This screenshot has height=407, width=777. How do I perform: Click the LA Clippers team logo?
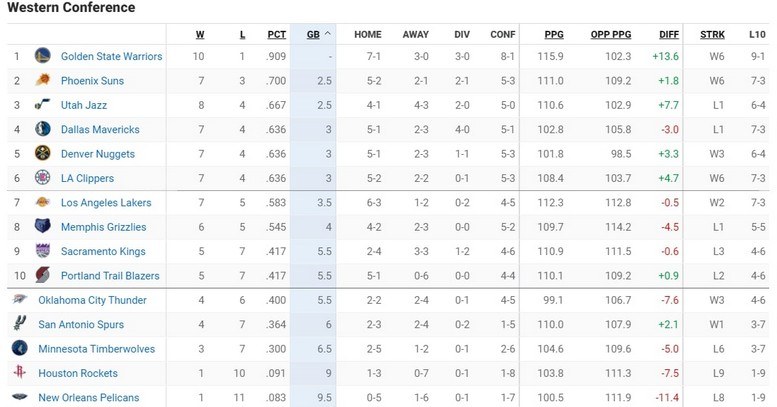pyautogui.click(x=43, y=178)
